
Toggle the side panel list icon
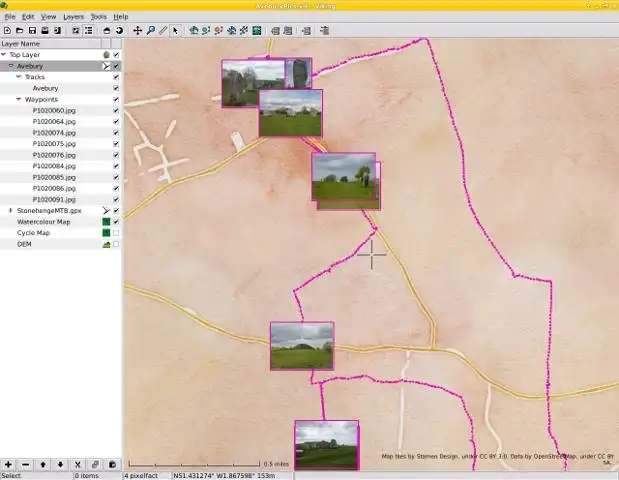88,30
